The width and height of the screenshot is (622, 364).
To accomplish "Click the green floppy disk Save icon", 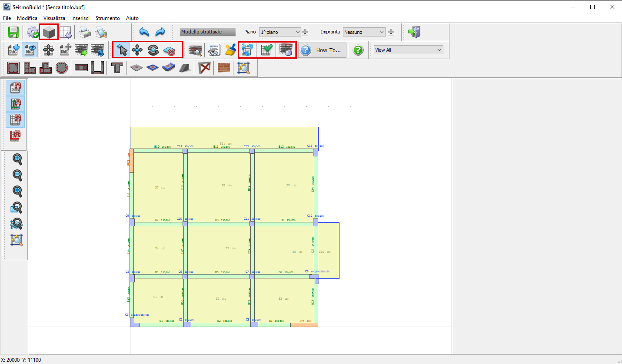I will (14, 32).
